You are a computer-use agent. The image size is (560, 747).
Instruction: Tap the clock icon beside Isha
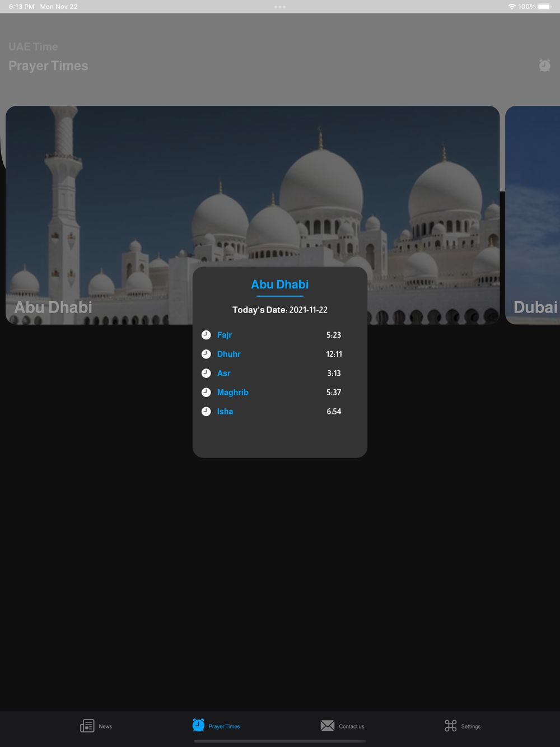coord(206,411)
